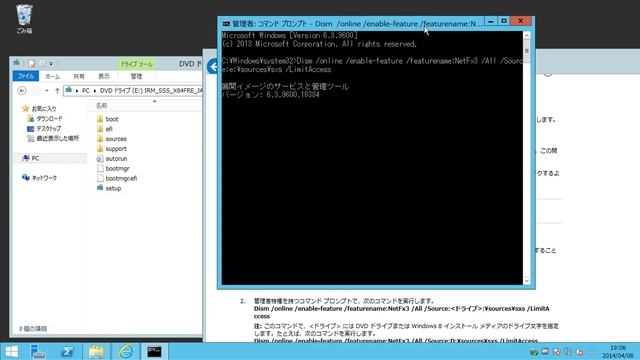Open the taskbar clock showing 19:06
Viewport: 640px width, 360px height.
point(618,352)
